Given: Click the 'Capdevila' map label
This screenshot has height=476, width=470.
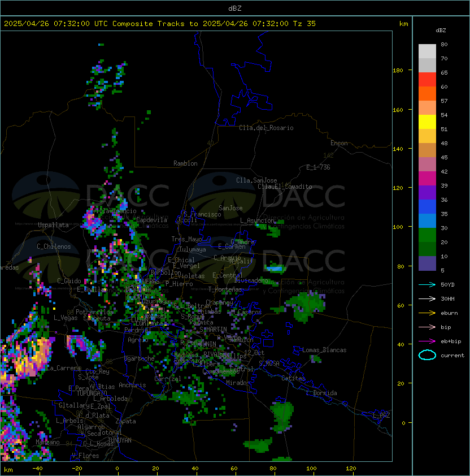Looking at the screenshot, I should coord(152,220).
